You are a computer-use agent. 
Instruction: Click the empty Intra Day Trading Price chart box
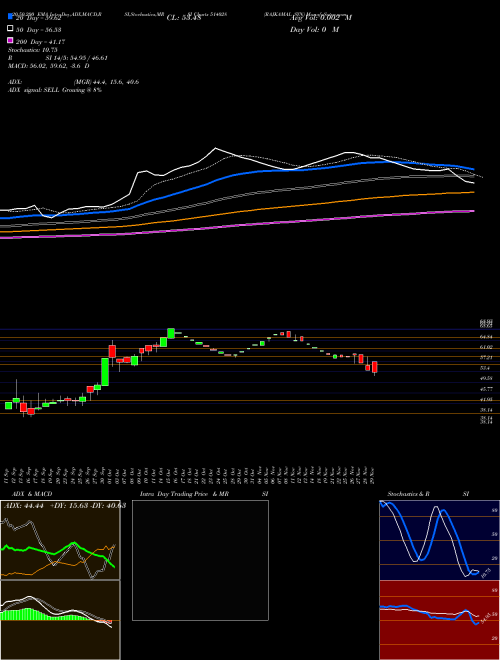pos(200,560)
